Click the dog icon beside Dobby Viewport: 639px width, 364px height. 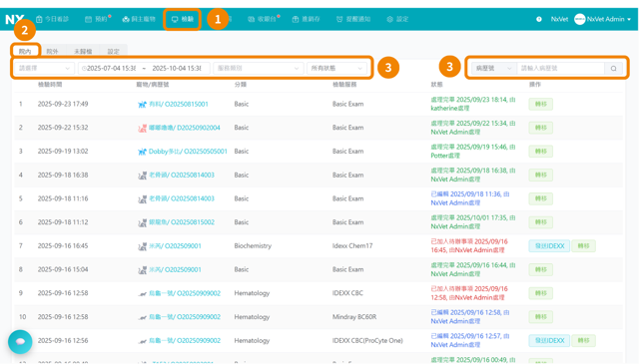coord(142,152)
